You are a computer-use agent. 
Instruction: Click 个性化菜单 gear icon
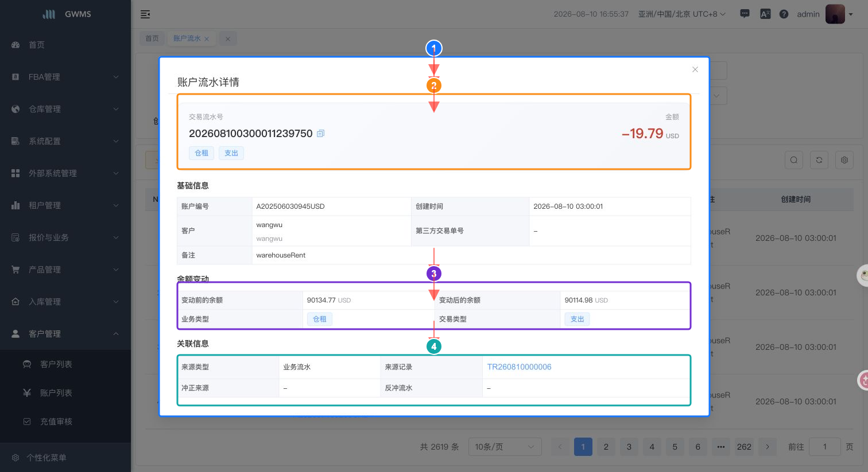pos(15,458)
